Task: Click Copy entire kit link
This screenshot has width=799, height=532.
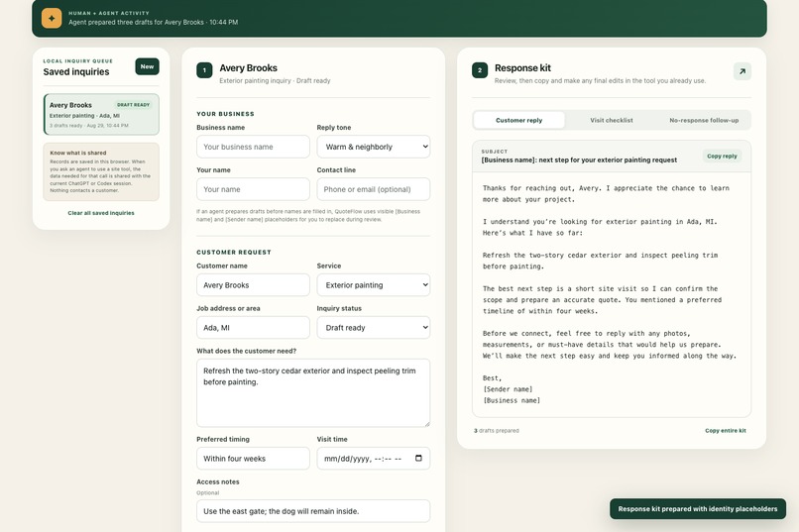Action: coord(725,431)
